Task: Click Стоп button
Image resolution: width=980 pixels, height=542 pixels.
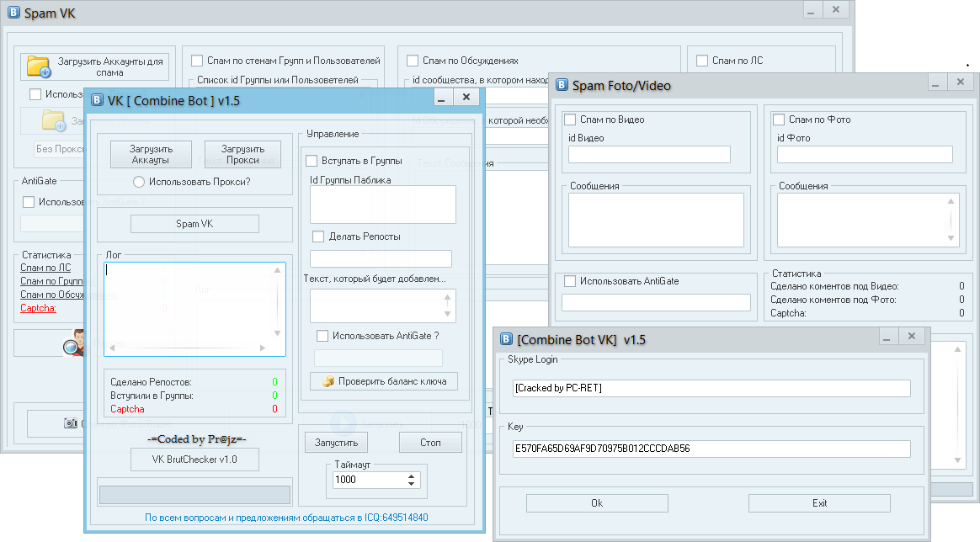Action: click(x=430, y=442)
